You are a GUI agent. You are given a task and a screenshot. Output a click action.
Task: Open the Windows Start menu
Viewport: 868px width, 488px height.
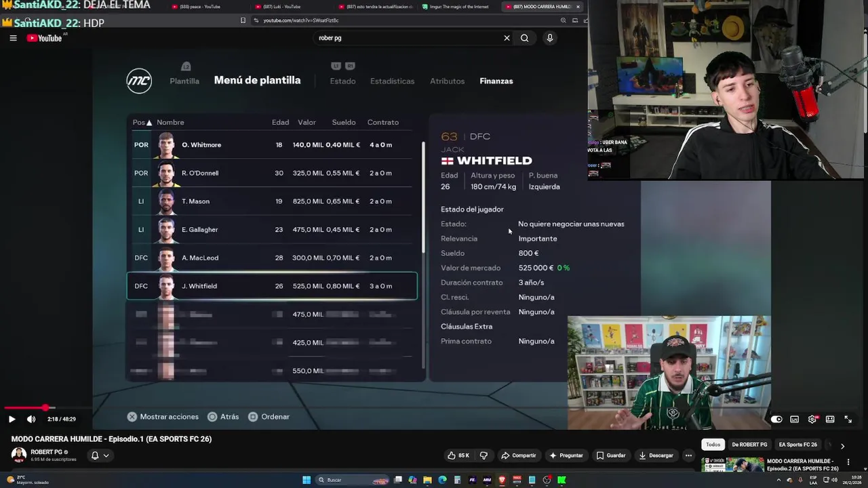click(307, 480)
